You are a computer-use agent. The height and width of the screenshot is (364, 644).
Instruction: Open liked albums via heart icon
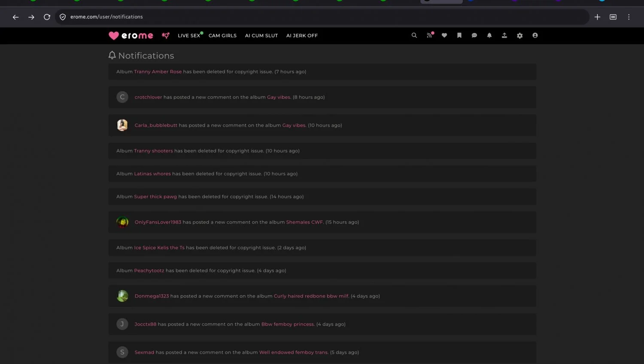pos(444,36)
